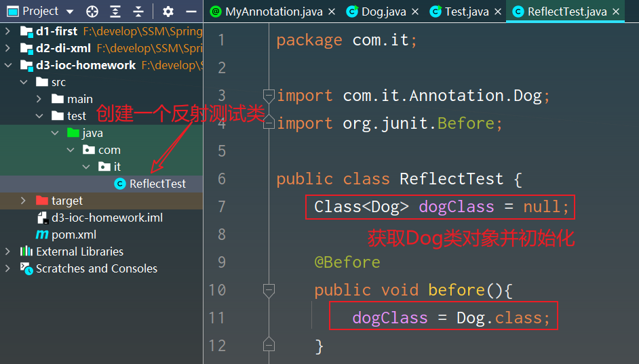The image size is (639, 364).
Task: Hide the Project panel with the minus icon
Action: [x=191, y=12]
